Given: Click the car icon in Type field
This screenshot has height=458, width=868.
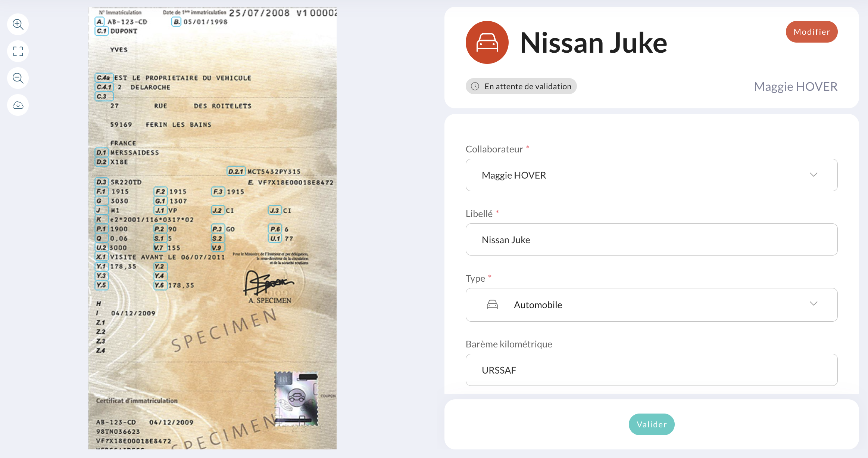Looking at the screenshot, I should (492, 305).
